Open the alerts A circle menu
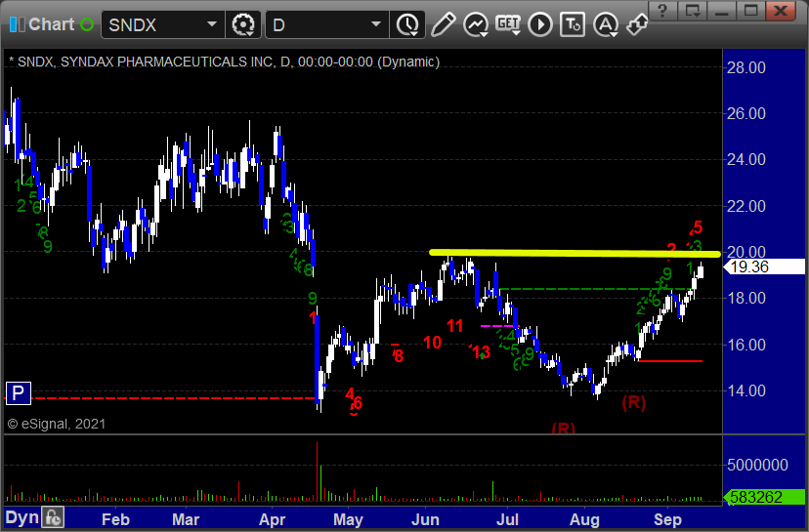809x532 pixels. click(x=606, y=24)
